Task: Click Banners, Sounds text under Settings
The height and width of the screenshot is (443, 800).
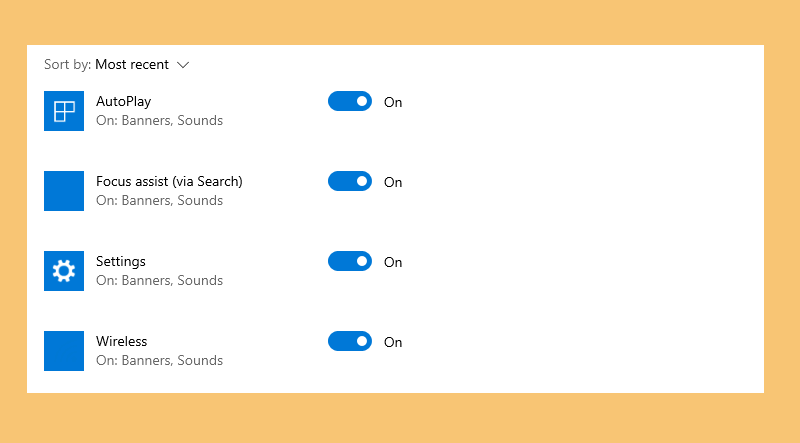Action: (172, 280)
